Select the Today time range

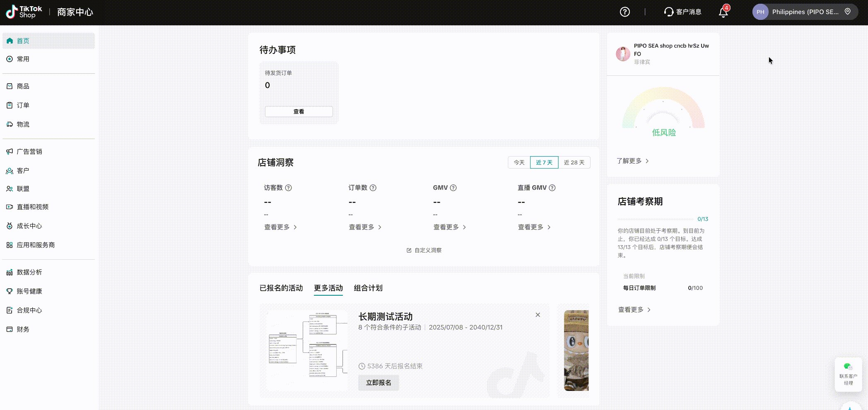(519, 163)
